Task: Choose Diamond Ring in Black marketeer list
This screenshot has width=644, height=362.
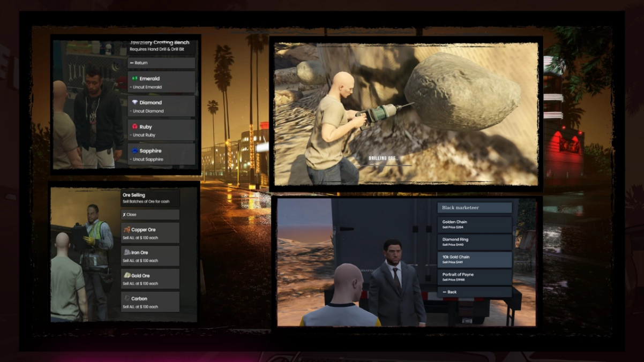Action: [474, 242]
